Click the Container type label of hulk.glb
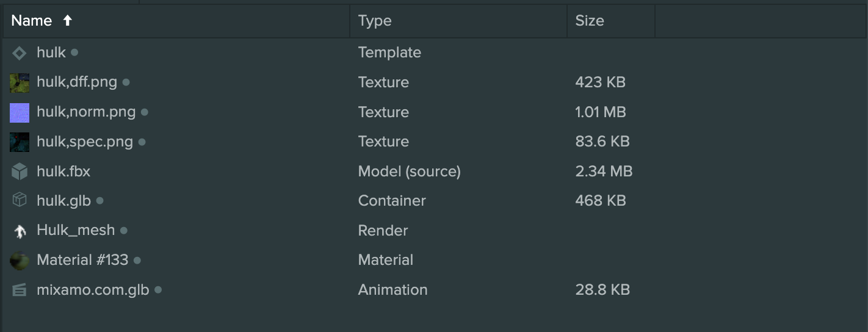This screenshot has width=868, height=332. pos(392,201)
